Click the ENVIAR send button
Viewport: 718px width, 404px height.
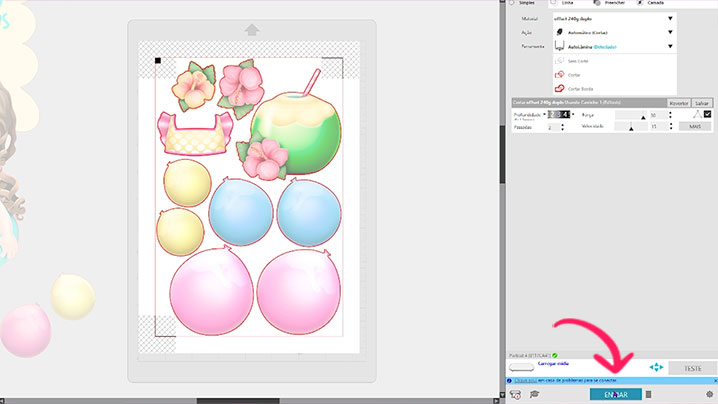(615, 394)
